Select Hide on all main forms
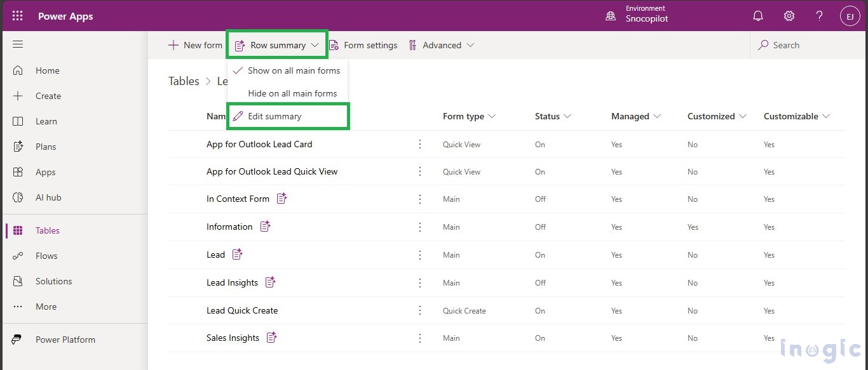 pos(287,93)
